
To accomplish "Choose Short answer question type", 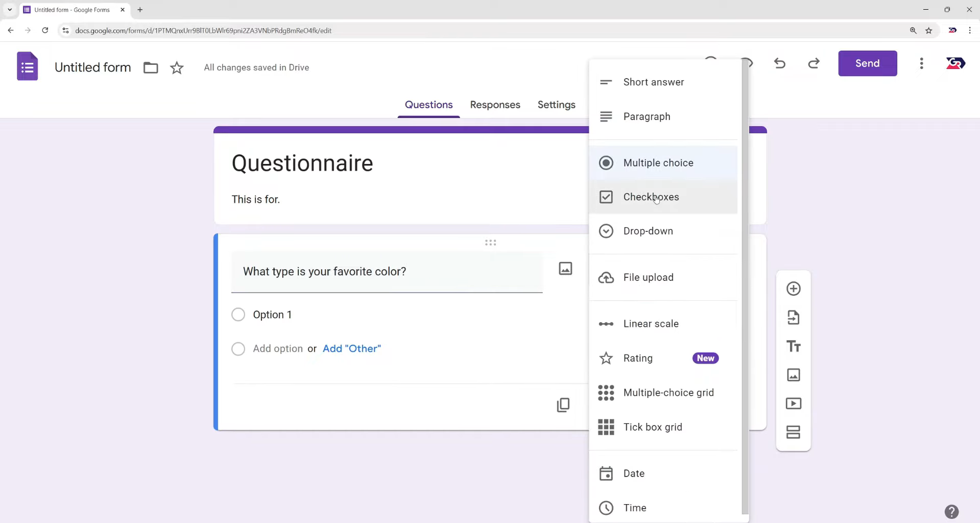I will tap(663, 82).
